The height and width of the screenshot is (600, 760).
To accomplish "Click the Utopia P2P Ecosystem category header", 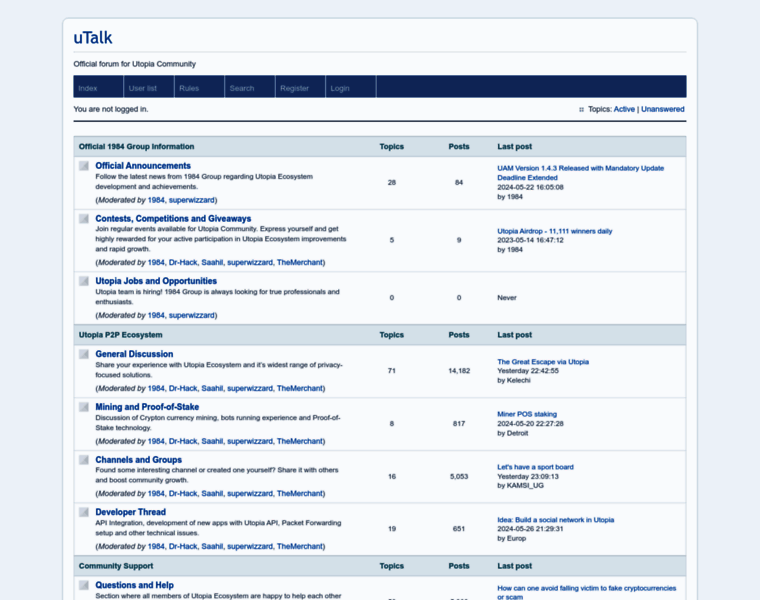I will click(x=121, y=335).
